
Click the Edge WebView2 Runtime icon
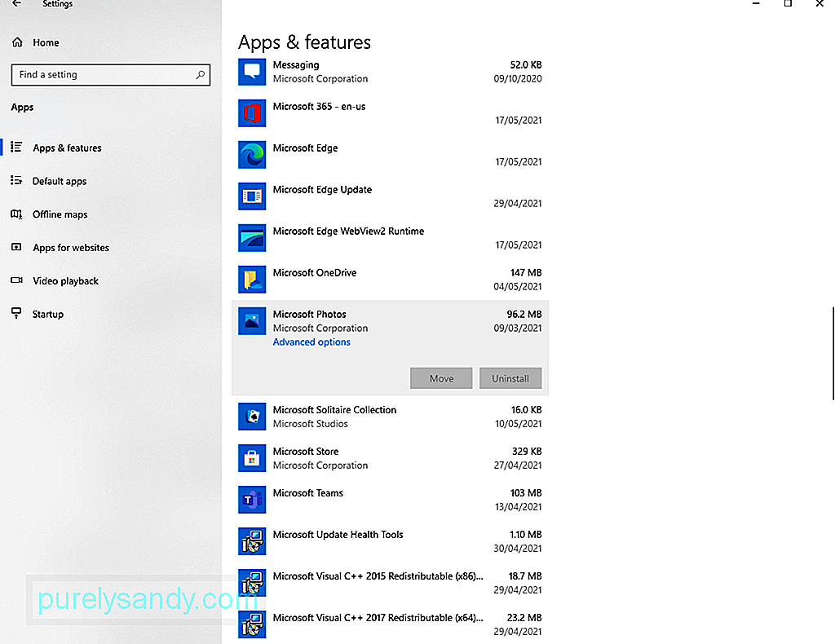click(x=252, y=237)
